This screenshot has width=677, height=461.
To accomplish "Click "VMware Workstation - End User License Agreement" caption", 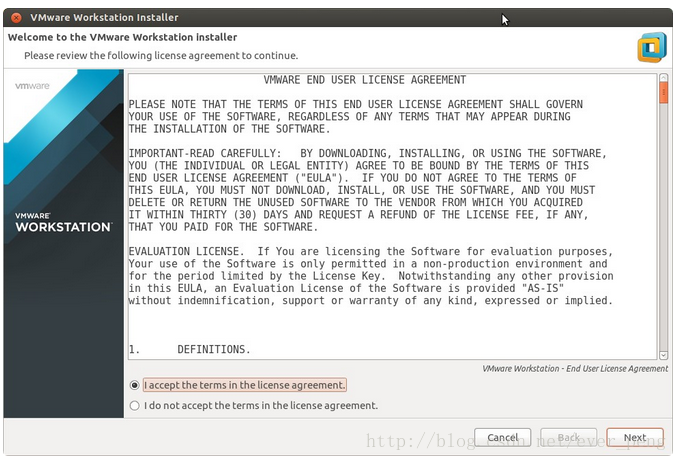I will click(x=575, y=369).
